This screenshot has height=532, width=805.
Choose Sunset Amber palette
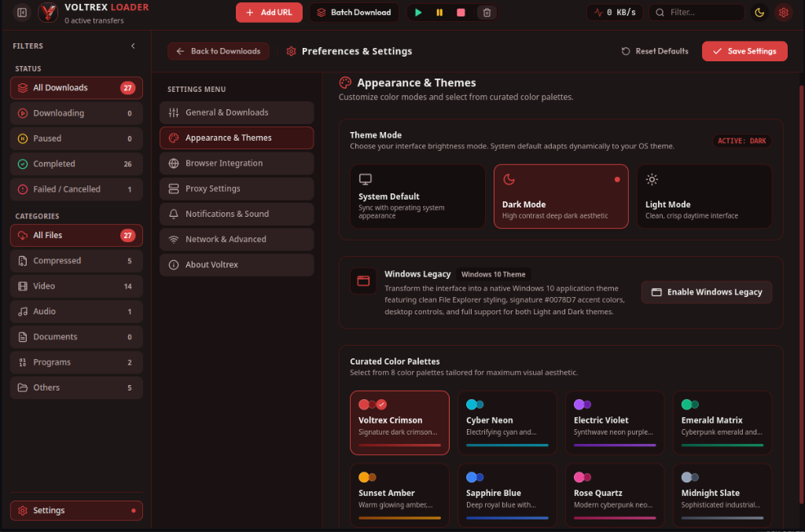point(399,496)
